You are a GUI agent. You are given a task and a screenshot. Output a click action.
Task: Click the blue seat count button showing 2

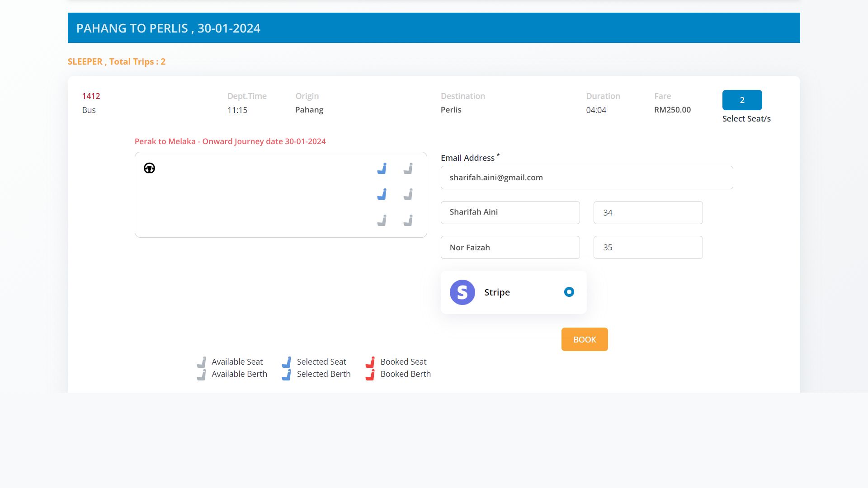coord(742,100)
